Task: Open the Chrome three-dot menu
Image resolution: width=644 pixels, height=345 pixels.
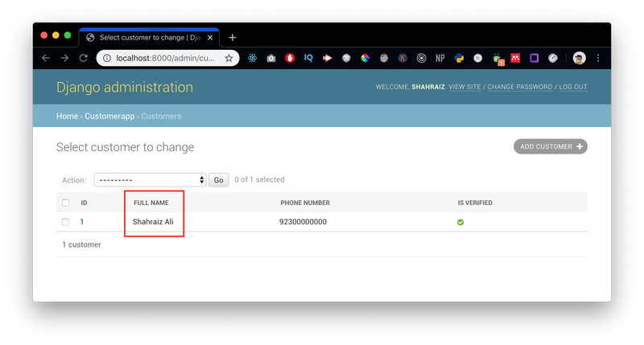Action: [598, 58]
